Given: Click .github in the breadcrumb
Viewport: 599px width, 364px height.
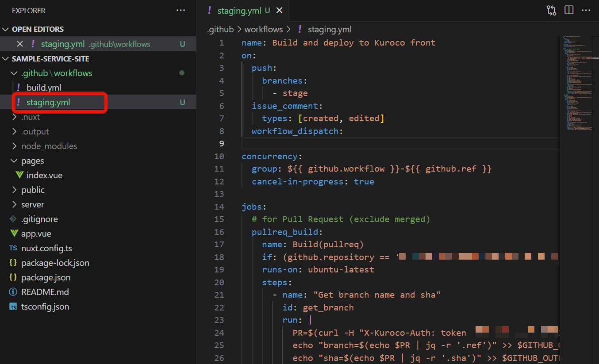Looking at the screenshot, I should click(x=220, y=29).
